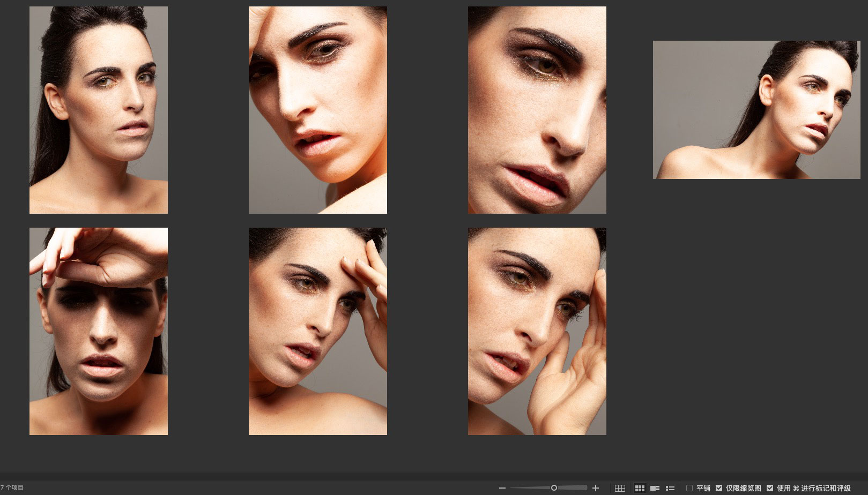Select photo with arm shading the eyes
The image size is (868, 495).
tap(99, 331)
